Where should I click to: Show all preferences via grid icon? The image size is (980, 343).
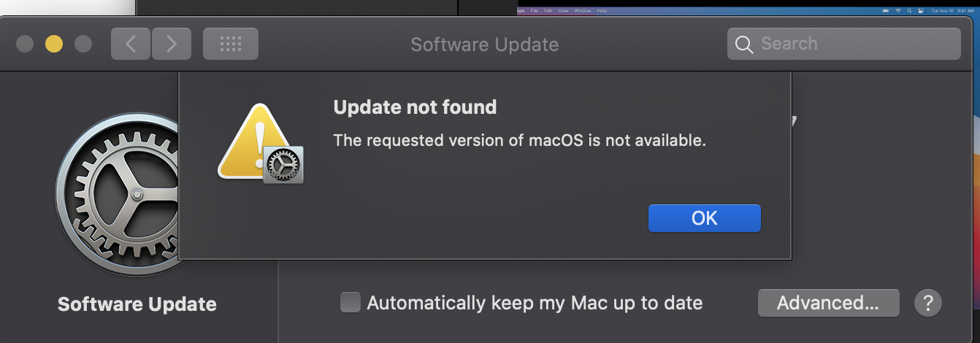point(230,44)
